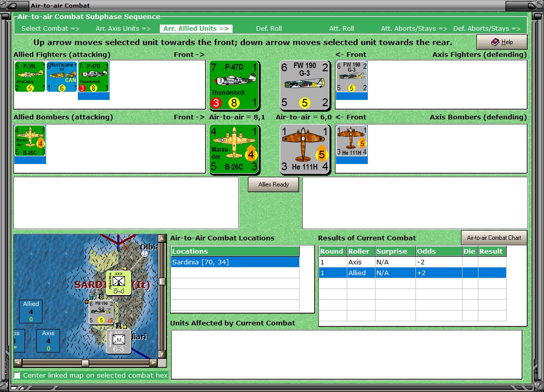The height and width of the screenshot is (392, 544).
Task: Click the Allies Ready button
Action: point(274,184)
